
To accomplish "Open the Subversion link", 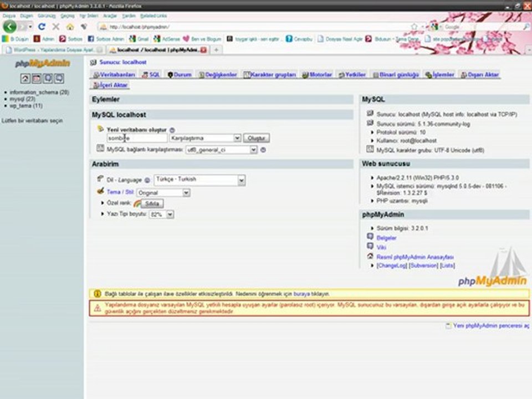I will click(x=423, y=265).
